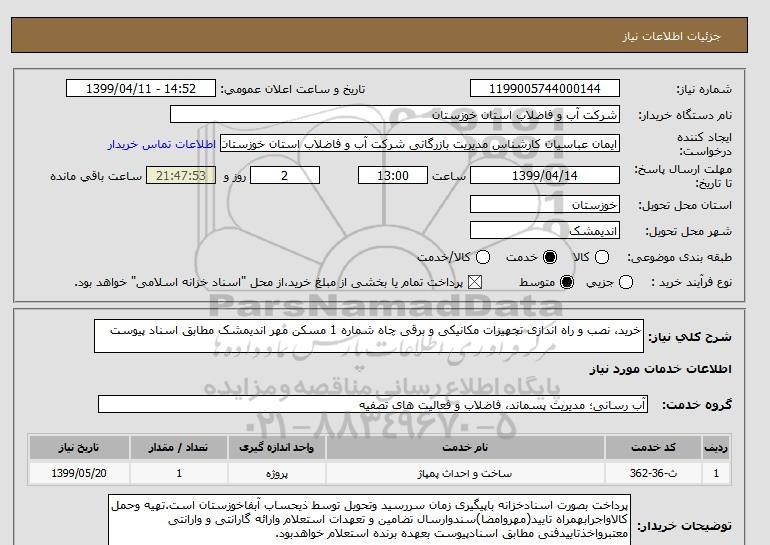Click the نام خدمت column header
Image resolution: width=770 pixels, height=545 pixels.
point(465,447)
